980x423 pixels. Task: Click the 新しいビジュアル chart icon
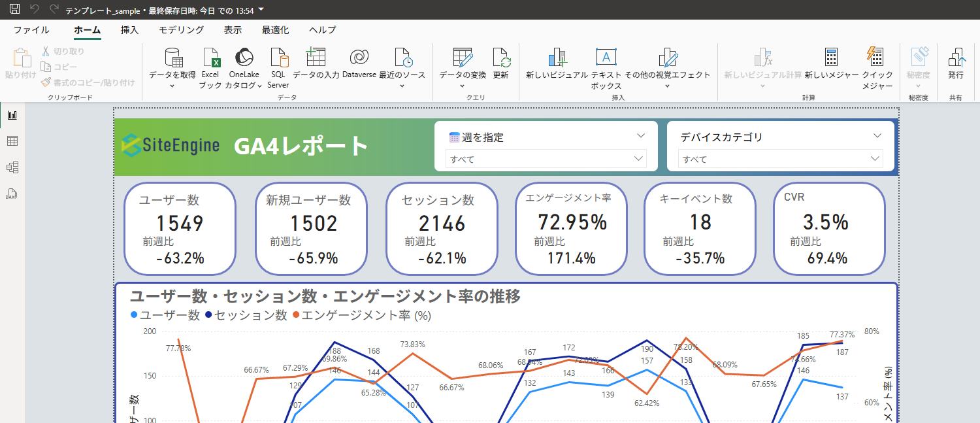point(557,58)
